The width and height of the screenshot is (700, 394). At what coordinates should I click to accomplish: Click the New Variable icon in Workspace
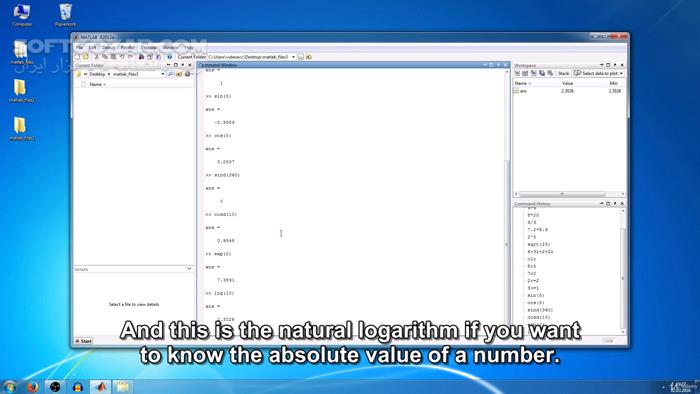click(x=517, y=73)
